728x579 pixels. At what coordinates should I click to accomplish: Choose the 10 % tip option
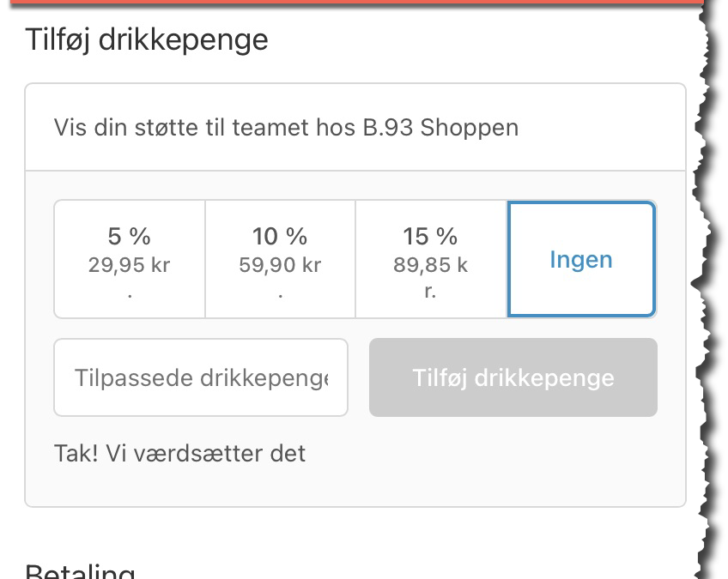tap(280, 259)
